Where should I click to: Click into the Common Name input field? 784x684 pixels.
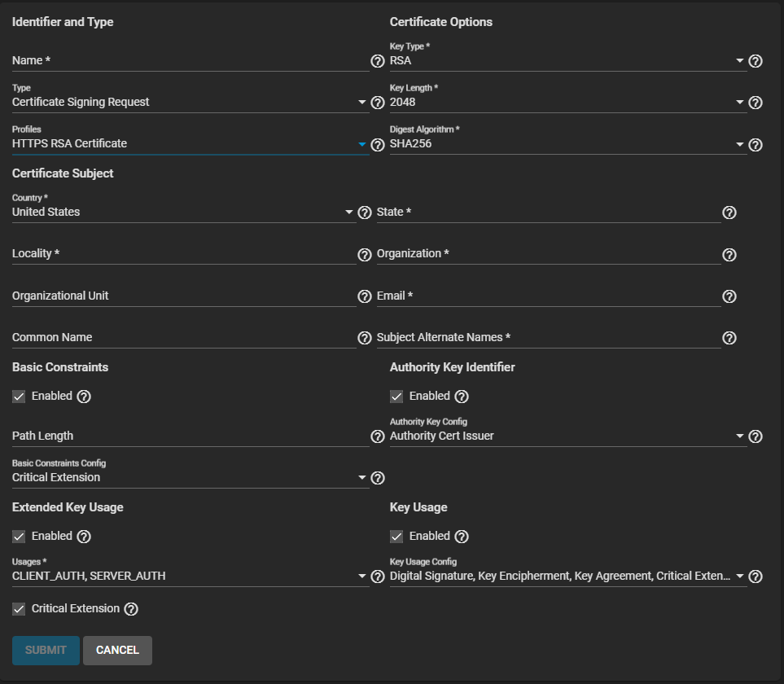coord(183,338)
